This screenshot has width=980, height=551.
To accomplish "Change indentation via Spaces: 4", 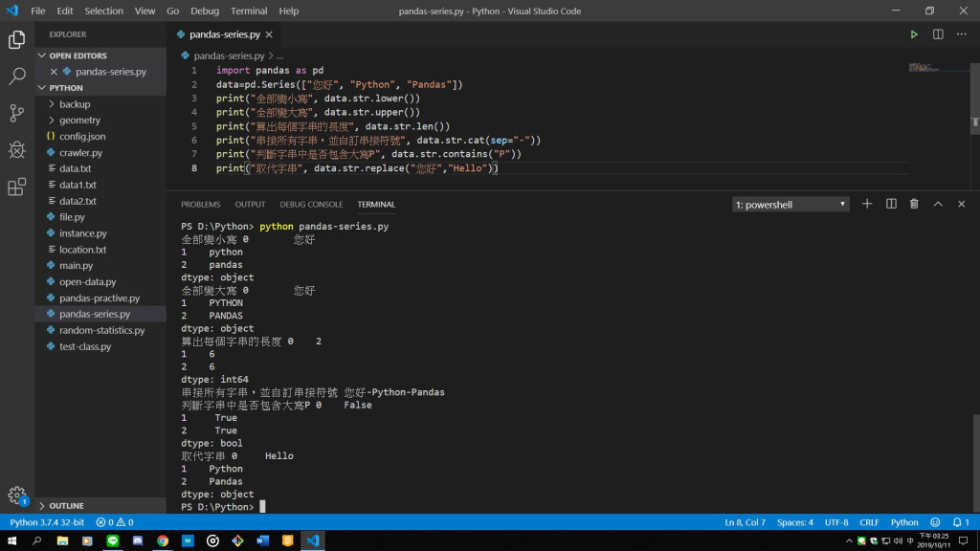I will (795, 522).
